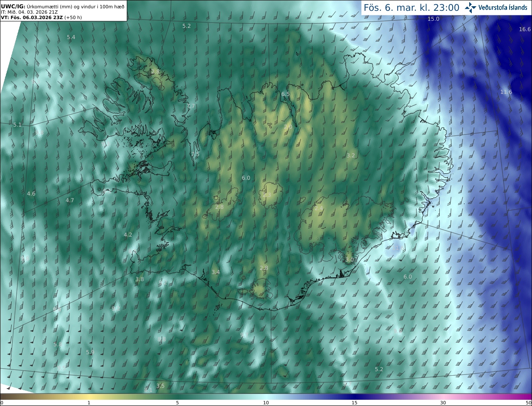Click the 2.4 value on the map
Viewport: 532px width, 406px height.
(x=319, y=208)
